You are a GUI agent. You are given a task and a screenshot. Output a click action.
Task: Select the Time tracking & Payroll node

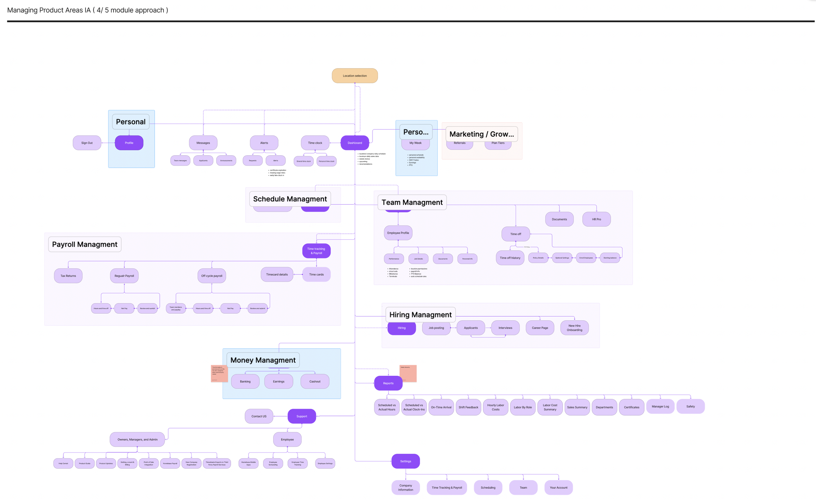point(316,251)
